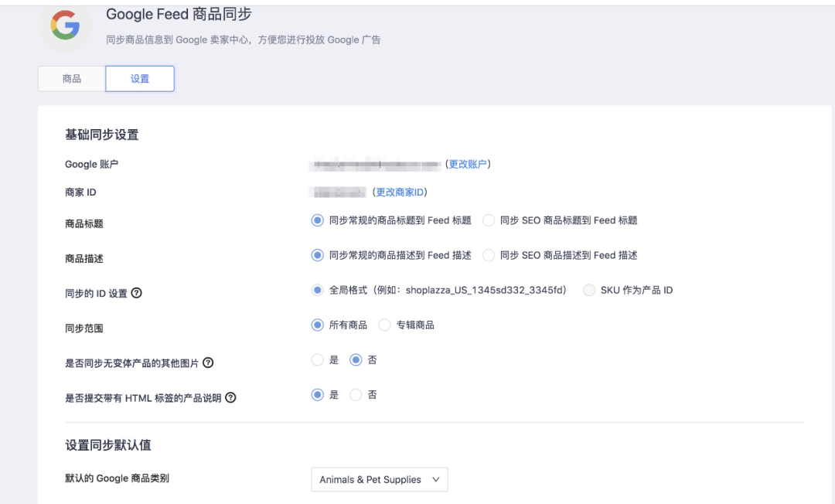Viewport: 835px width, 504px height.
Task: Click the blurred Google account value
Action: tap(376, 165)
